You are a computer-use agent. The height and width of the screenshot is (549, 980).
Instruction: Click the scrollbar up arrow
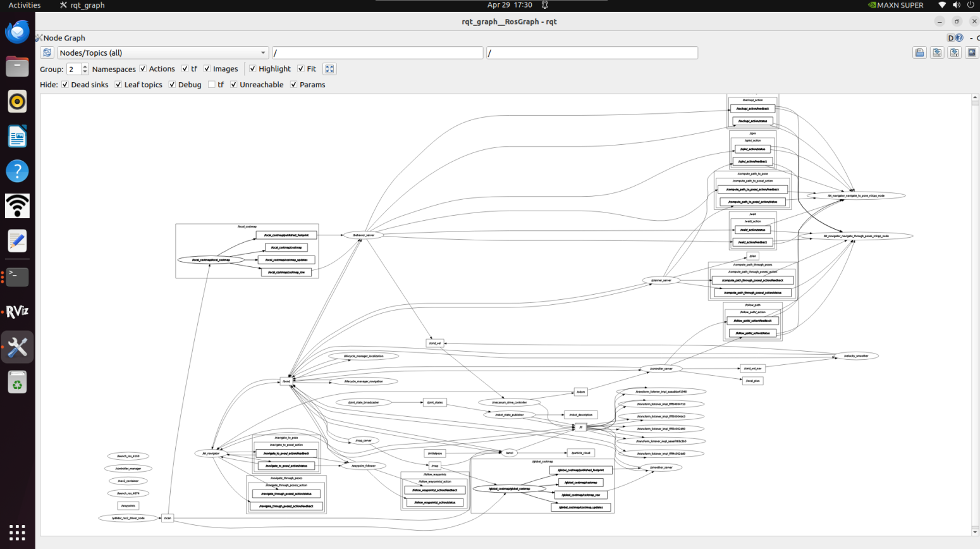[x=975, y=98]
